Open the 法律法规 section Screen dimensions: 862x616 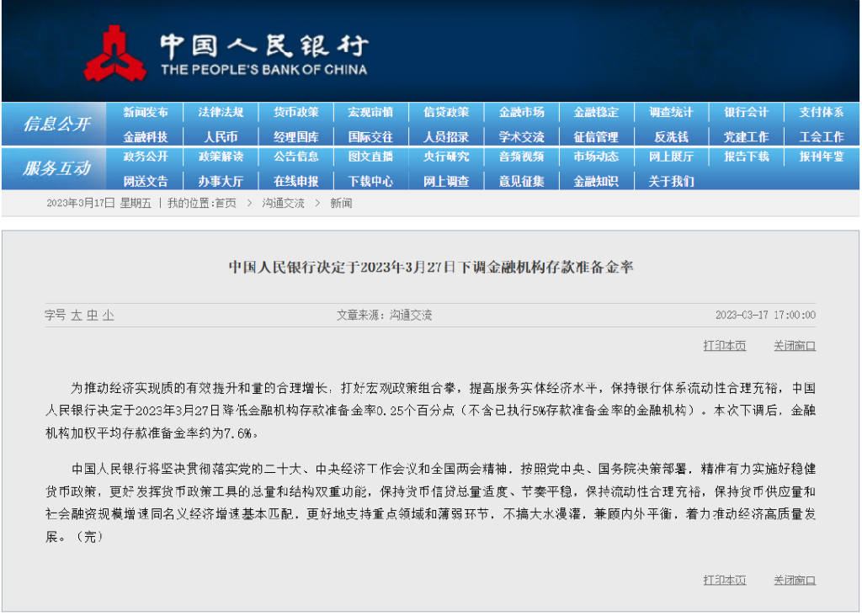pos(221,112)
